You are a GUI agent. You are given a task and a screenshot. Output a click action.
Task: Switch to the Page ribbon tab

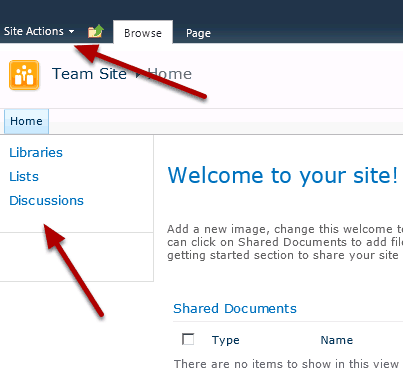(198, 33)
